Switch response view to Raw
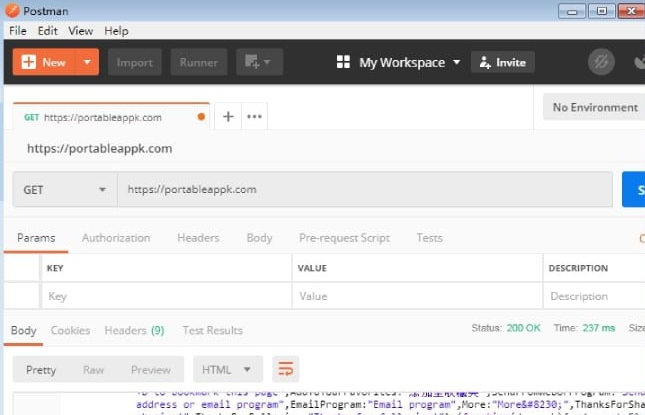 click(93, 370)
